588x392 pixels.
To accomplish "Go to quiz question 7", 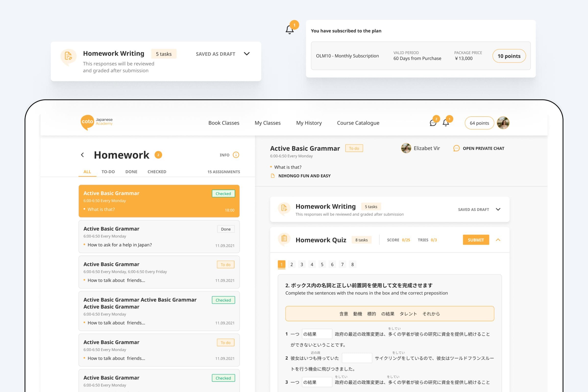I will click(x=342, y=264).
